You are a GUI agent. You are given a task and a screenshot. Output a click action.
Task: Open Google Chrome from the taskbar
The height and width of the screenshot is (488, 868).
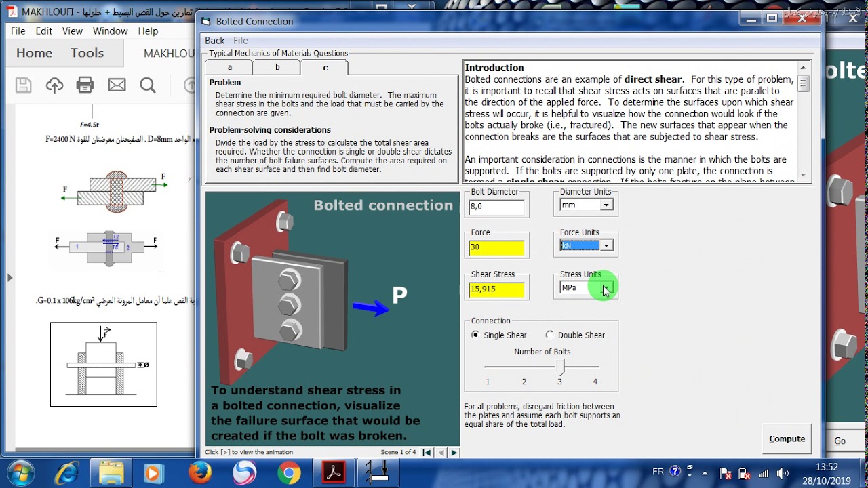289,472
